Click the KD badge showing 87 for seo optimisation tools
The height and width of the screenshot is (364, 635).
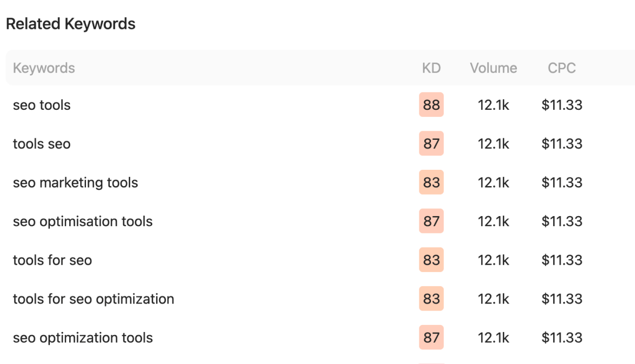pos(431,221)
